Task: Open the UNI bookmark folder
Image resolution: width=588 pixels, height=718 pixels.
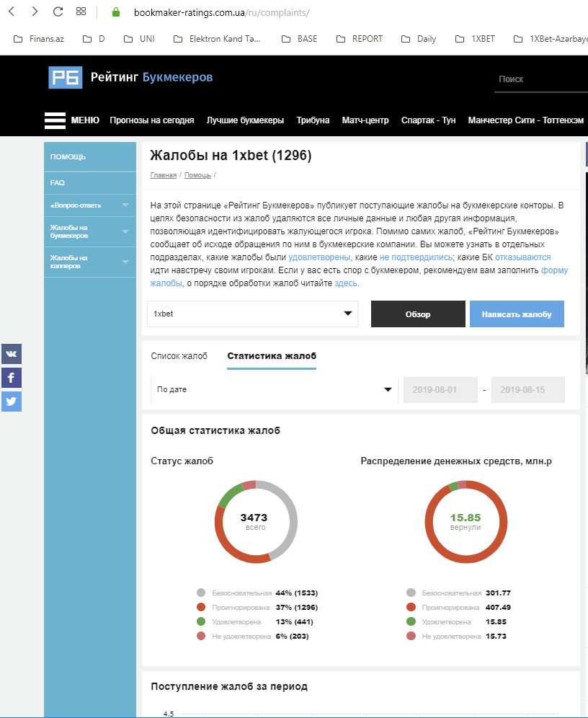Action: coord(140,39)
